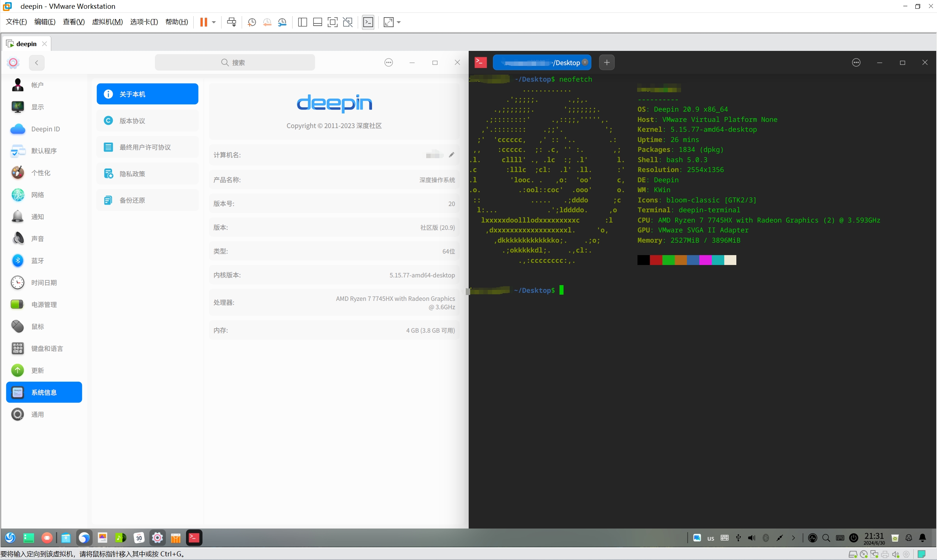Select 备份还原 in the submenu
The image size is (937, 560).
tap(147, 200)
